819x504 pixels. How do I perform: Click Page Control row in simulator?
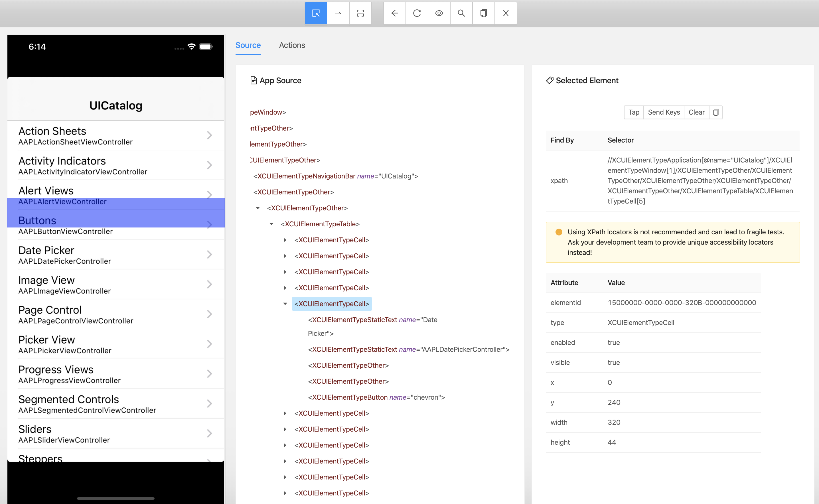pos(116,314)
